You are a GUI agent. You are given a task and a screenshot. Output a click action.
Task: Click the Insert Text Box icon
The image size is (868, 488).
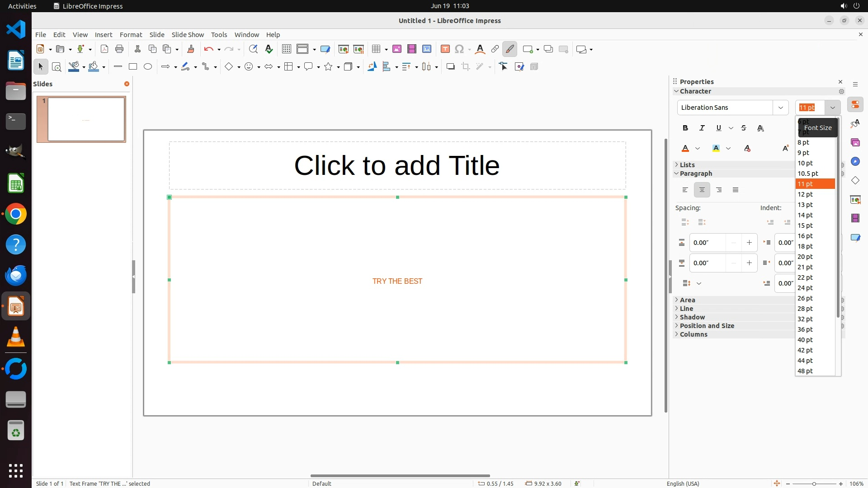tap(445, 49)
